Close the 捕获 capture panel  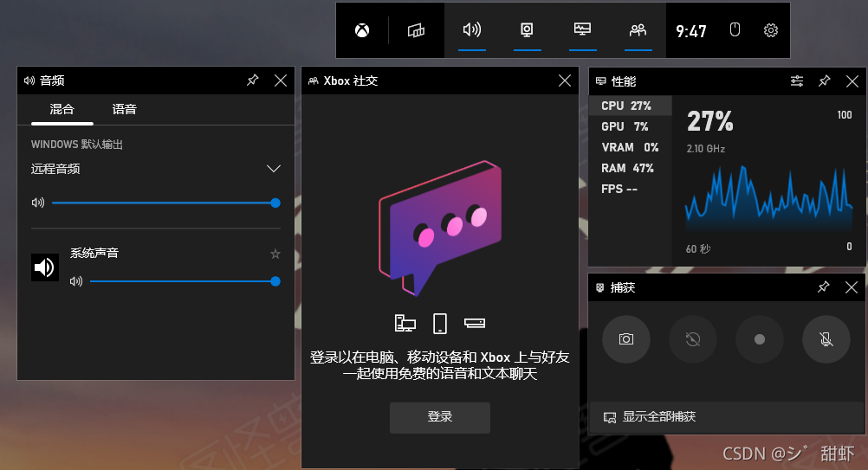coord(852,287)
